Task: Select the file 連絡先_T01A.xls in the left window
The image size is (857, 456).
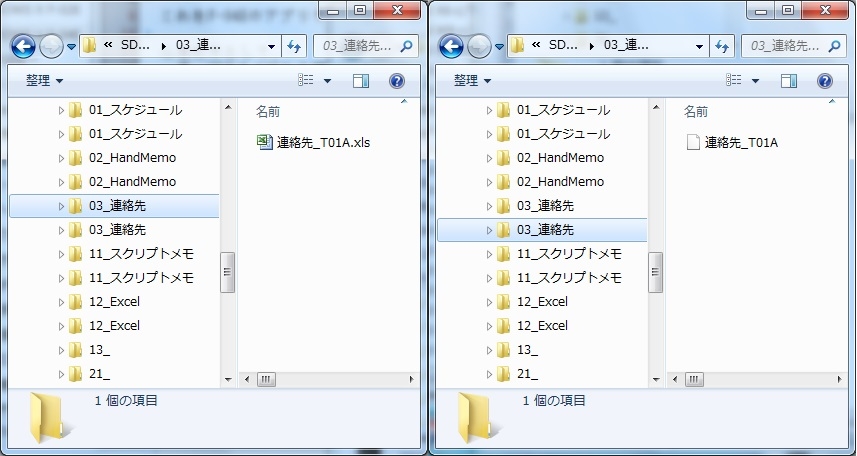Action: click(x=323, y=143)
